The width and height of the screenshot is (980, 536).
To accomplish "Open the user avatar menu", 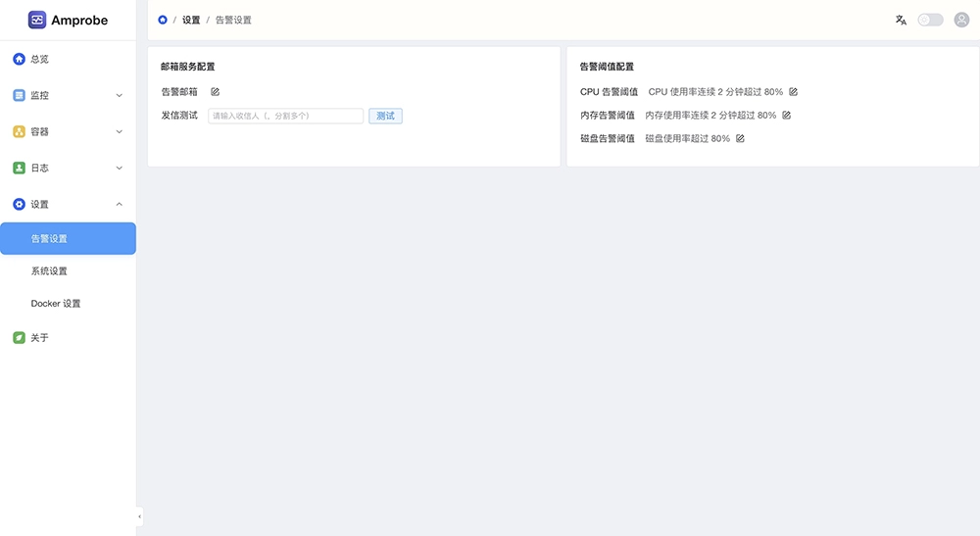I will 961,20.
